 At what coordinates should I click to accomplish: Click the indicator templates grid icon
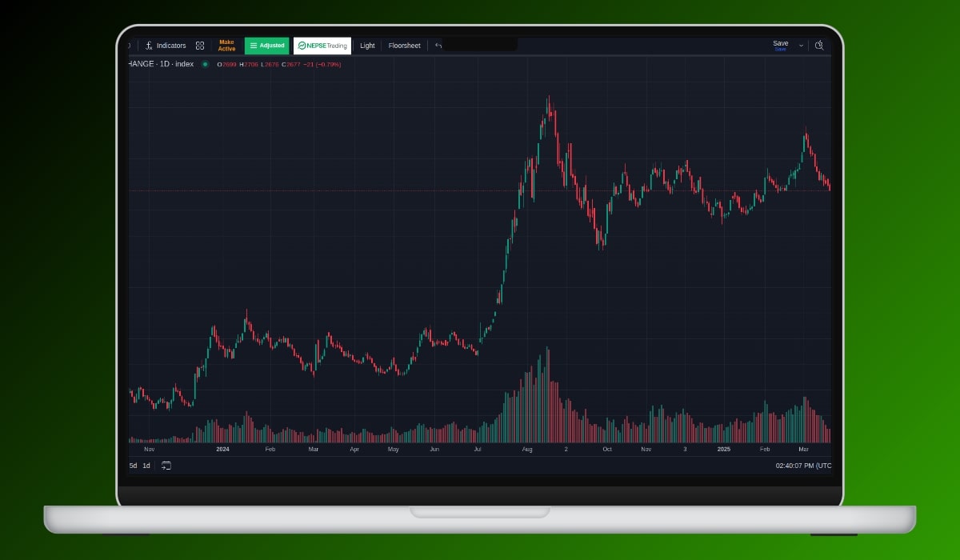[x=200, y=46]
